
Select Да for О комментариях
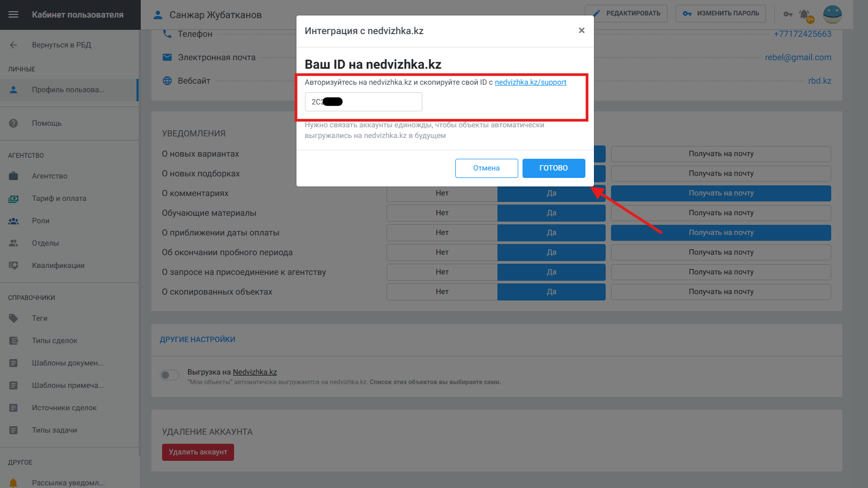[551, 193]
